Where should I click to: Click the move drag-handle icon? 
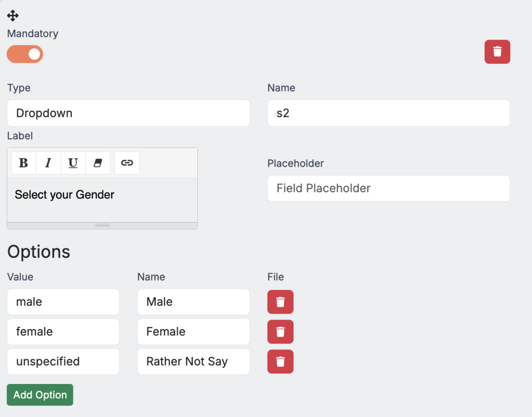(x=13, y=15)
